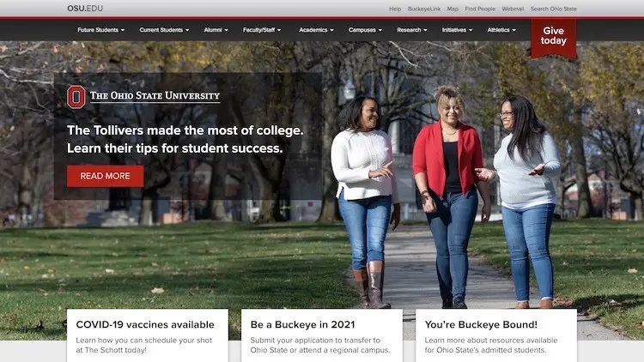Screen dimensions: 644x362
Task: Open the Research dropdown
Action: [412, 30]
